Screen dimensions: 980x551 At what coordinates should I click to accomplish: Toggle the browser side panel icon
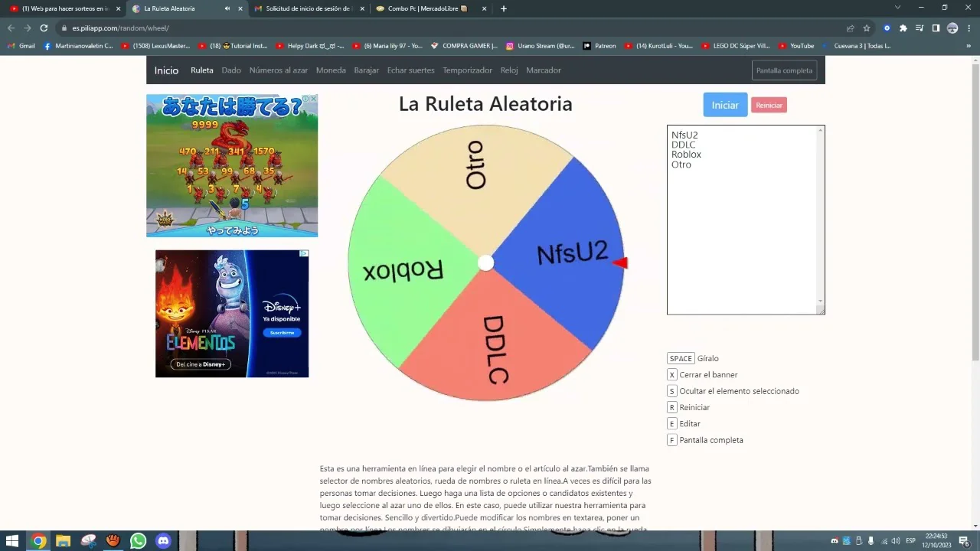936,28
